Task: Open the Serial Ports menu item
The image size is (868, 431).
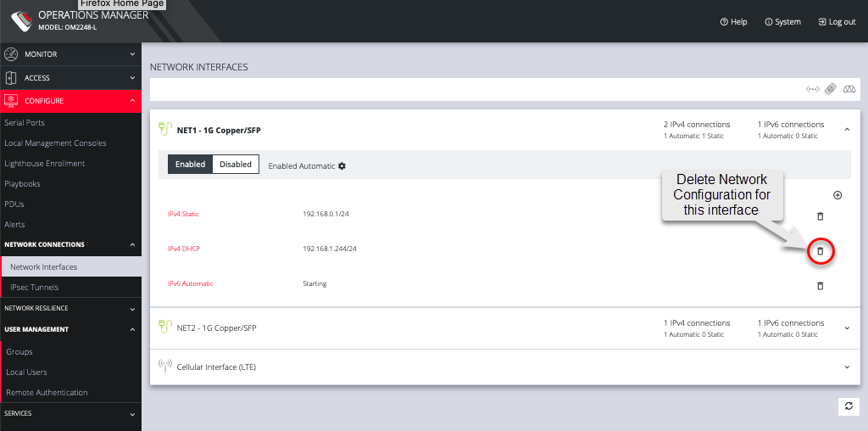Action: coord(25,123)
